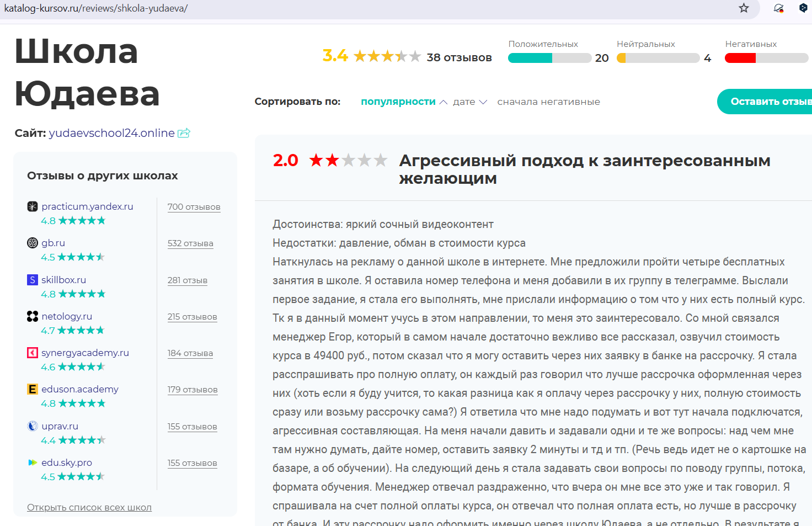812x526 pixels.
Task: Click the external link icon beside yudaevschool24.online
Action: (x=184, y=133)
